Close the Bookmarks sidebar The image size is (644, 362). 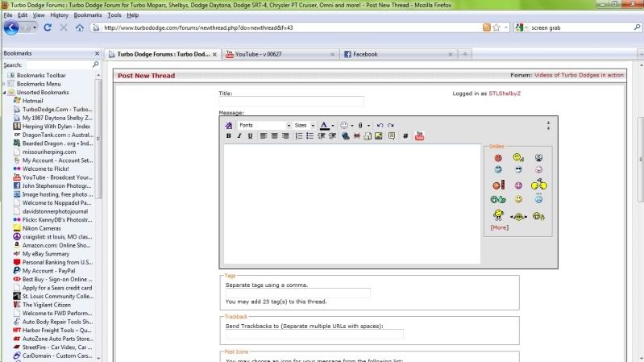coord(97,53)
